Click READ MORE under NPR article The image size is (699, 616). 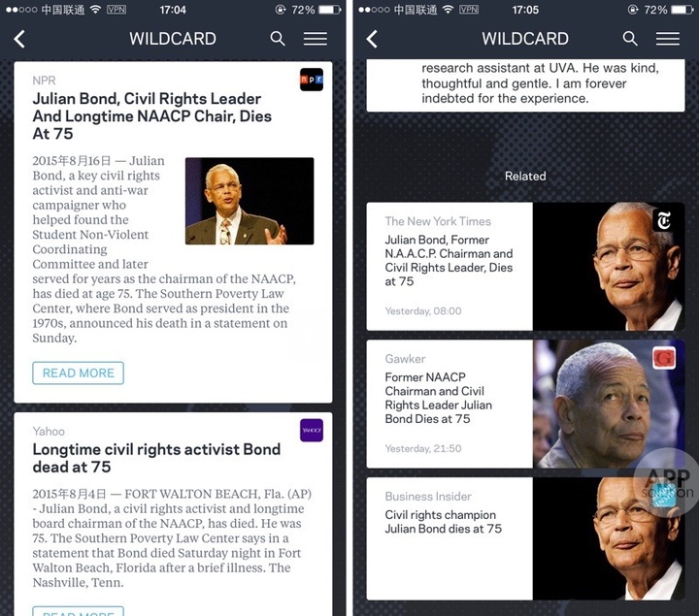pyautogui.click(x=78, y=373)
